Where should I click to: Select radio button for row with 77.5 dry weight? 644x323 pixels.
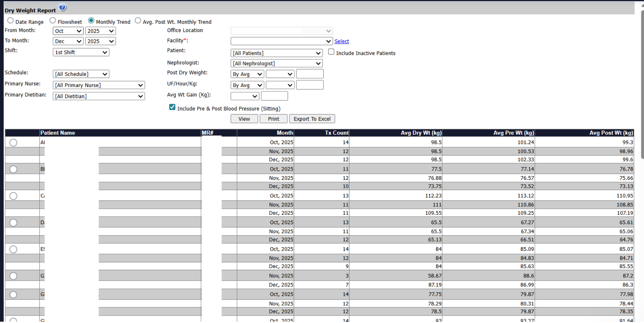pos(13,169)
